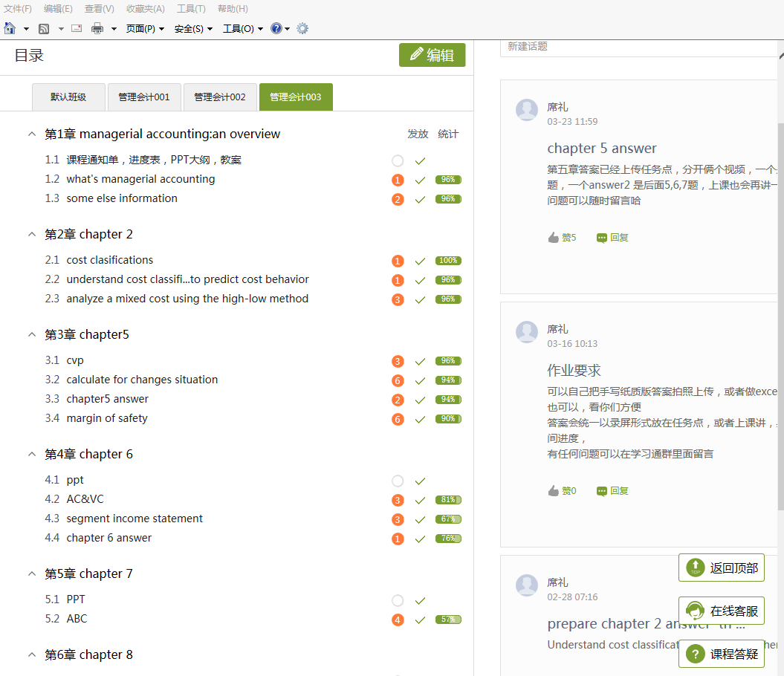Click the 新建话题 input field
Viewport: 784px width, 676px height.
639,46
